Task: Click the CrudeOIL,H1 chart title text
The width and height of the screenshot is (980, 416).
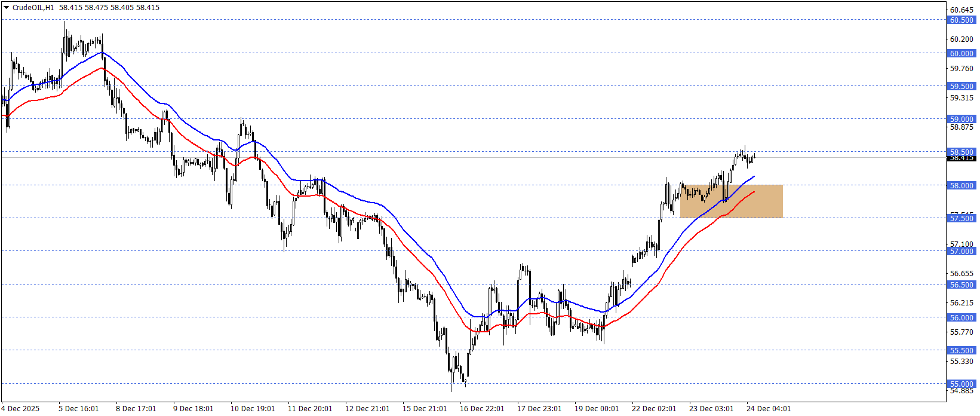Action: click(x=33, y=8)
